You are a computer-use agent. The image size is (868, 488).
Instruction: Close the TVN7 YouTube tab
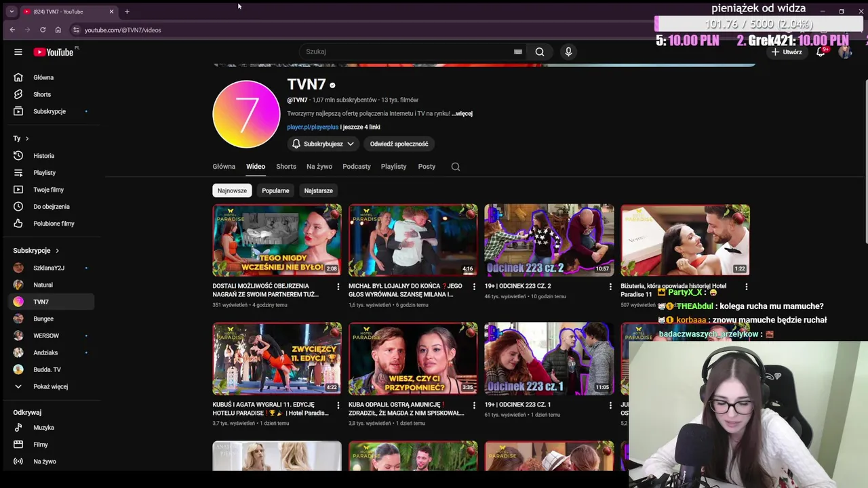(x=111, y=12)
